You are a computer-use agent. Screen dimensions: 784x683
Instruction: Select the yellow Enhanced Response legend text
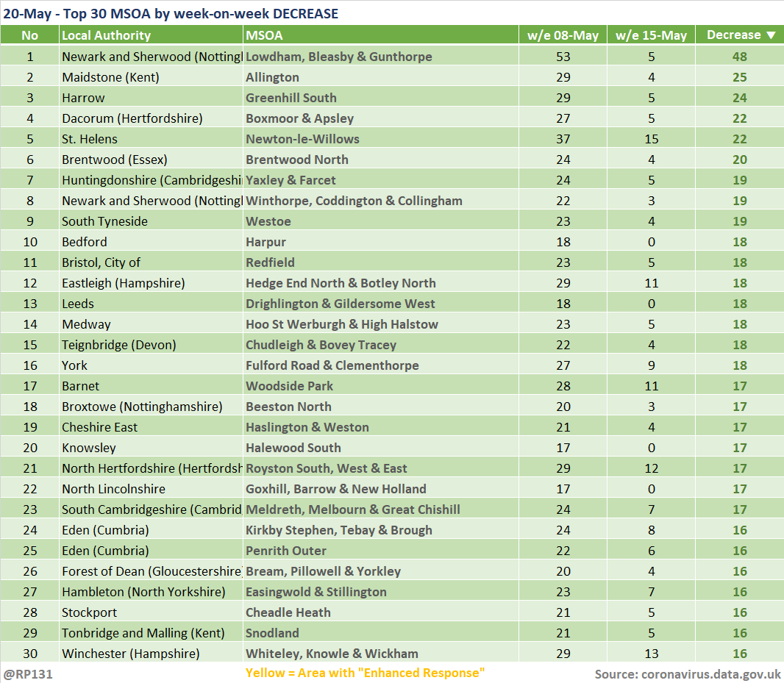[365, 673]
